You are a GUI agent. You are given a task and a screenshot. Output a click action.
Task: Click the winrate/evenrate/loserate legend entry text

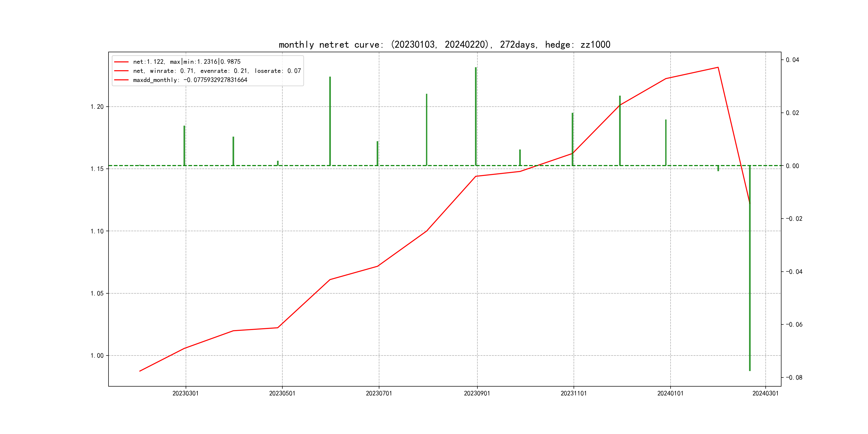pyautogui.click(x=217, y=71)
